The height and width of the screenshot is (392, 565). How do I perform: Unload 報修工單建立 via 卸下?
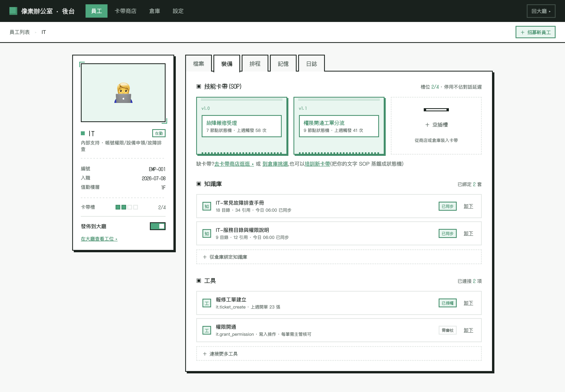(468, 303)
